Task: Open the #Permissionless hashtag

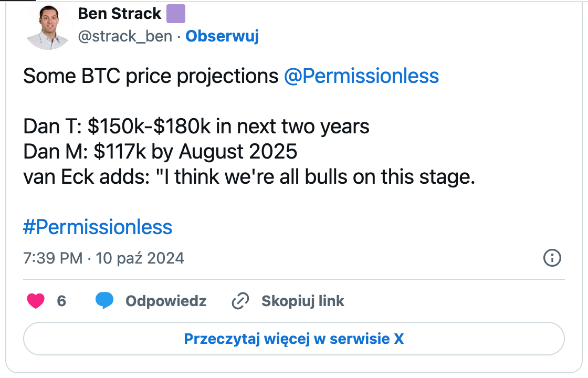Action: (98, 227)
